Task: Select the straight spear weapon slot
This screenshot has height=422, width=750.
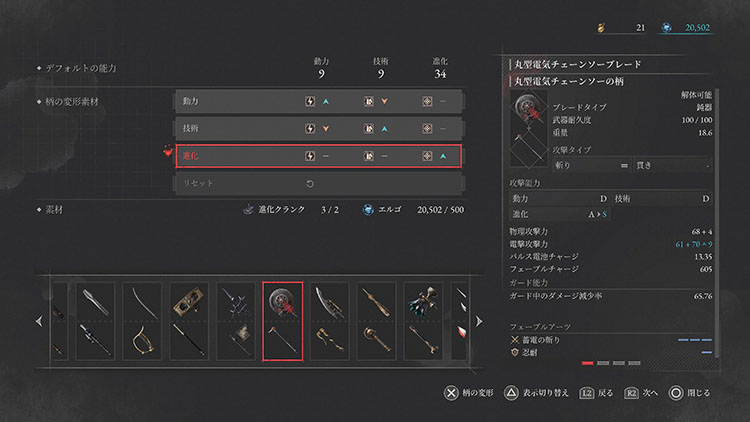Action: (95, 321)
